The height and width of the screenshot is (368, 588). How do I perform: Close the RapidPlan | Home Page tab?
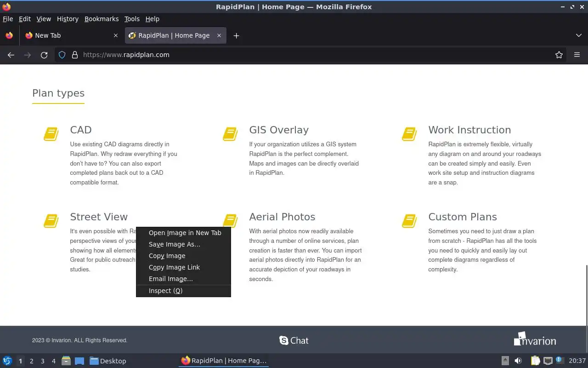219,35
